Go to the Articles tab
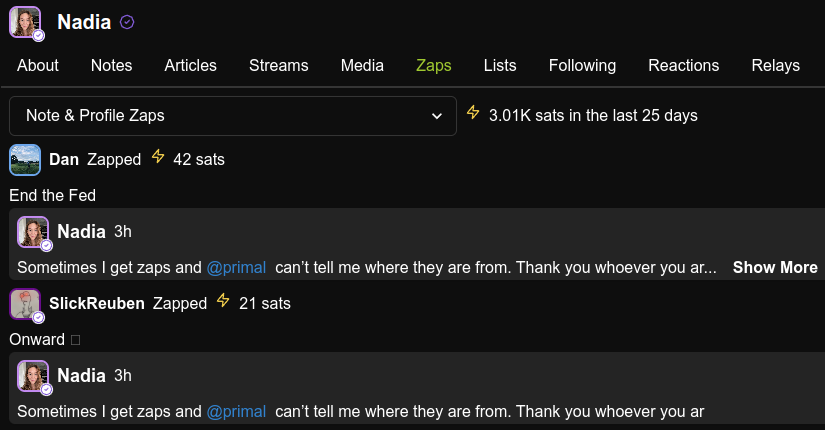 click(x=190, y=66)
